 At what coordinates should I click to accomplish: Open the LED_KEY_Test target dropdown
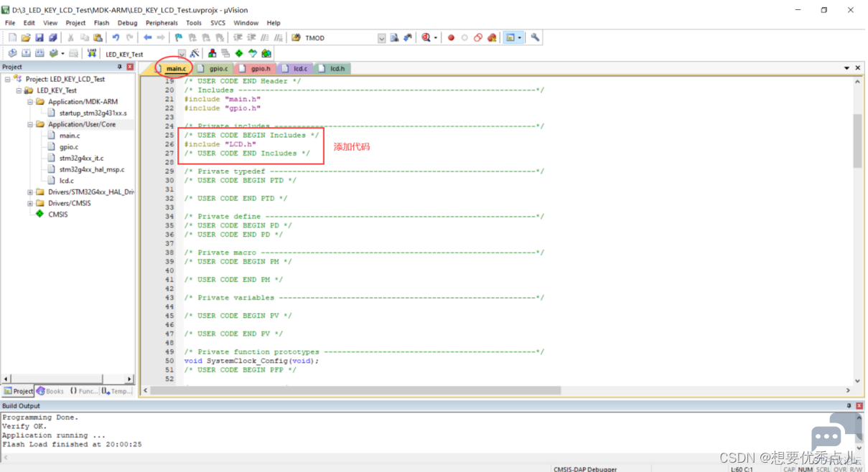click(x=182, y=53)
